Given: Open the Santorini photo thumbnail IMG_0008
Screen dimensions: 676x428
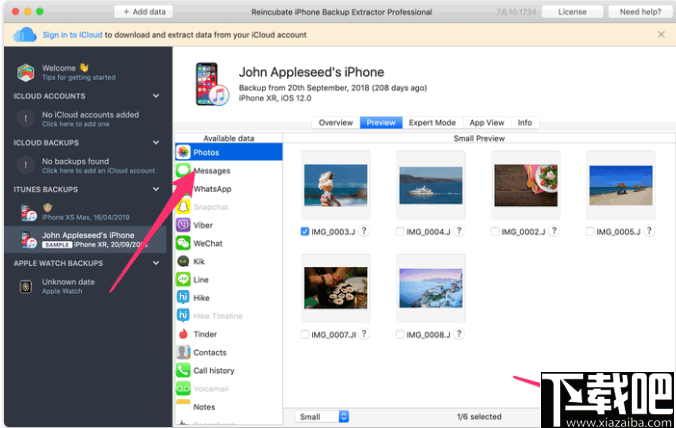Looking at the screenshot, I should (x=431, y=288).
